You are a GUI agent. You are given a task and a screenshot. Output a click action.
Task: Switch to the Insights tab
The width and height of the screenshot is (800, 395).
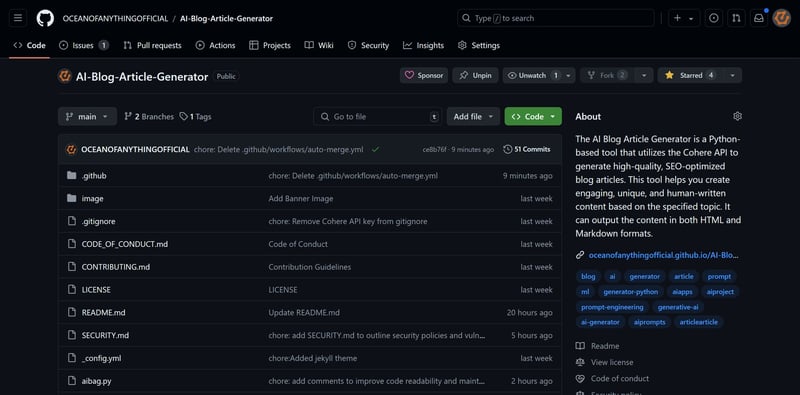click(423, 45)
